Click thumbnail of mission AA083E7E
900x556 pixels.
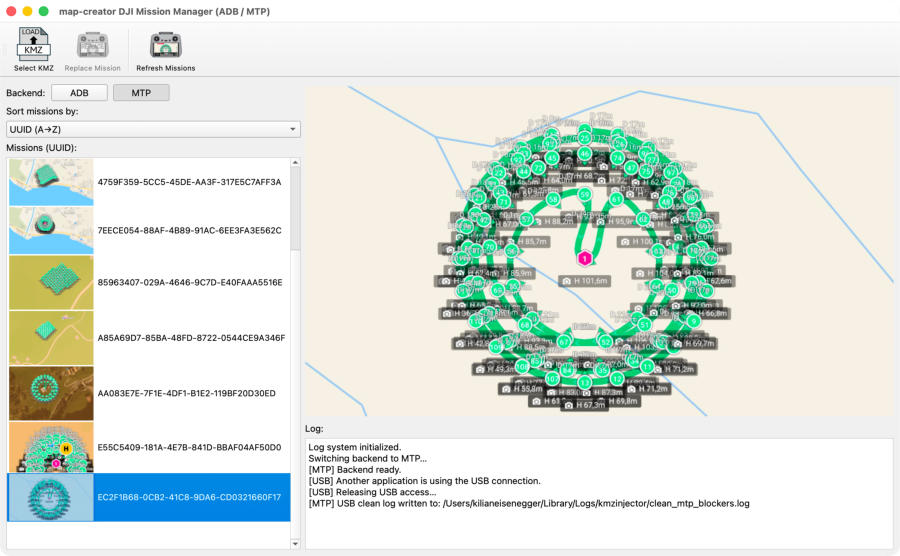tap(51, 393)
